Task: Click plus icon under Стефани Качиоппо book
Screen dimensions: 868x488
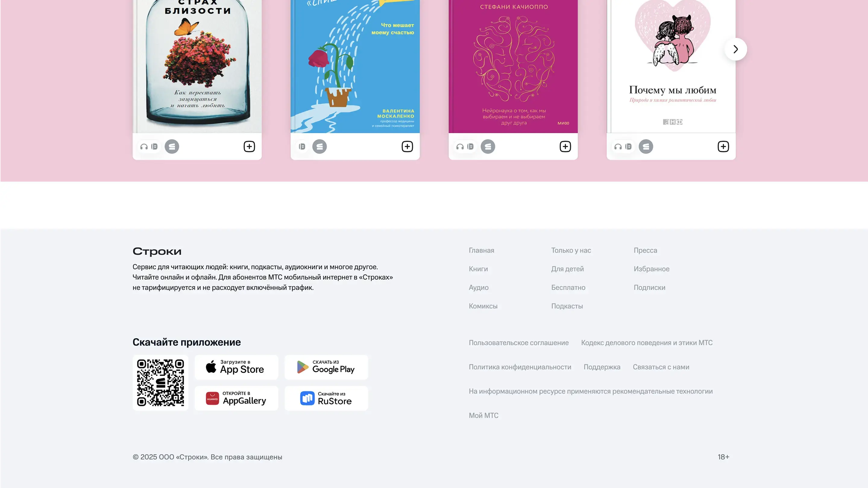Action: click(565, 146)
